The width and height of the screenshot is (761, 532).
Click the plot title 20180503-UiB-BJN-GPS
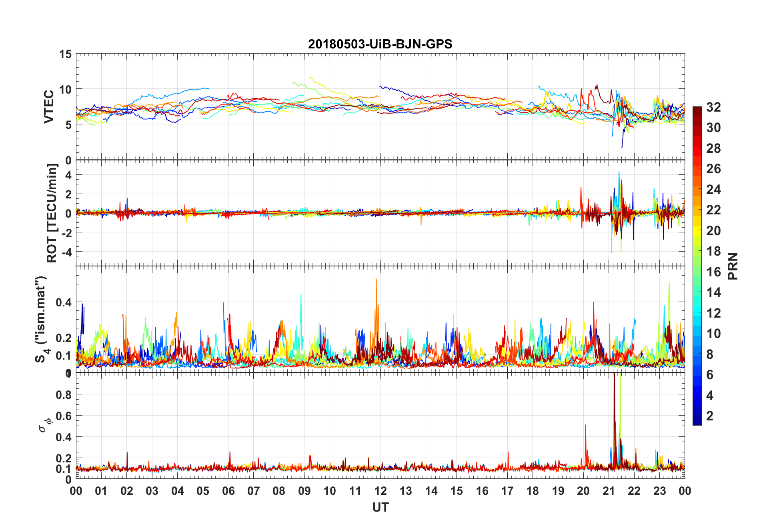pyautogui.click(x=380, y=44)
